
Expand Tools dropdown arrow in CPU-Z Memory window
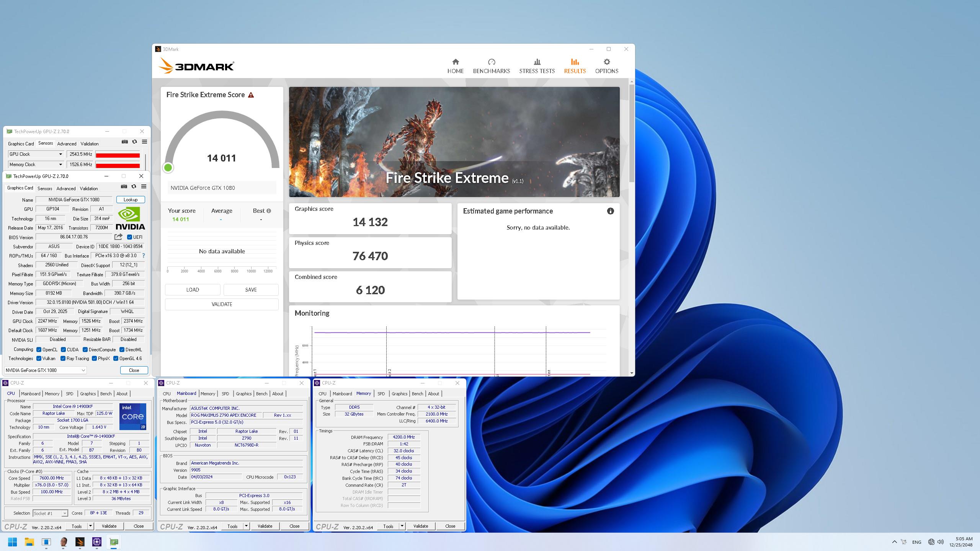pyautogui.click(x=402, y=526)
